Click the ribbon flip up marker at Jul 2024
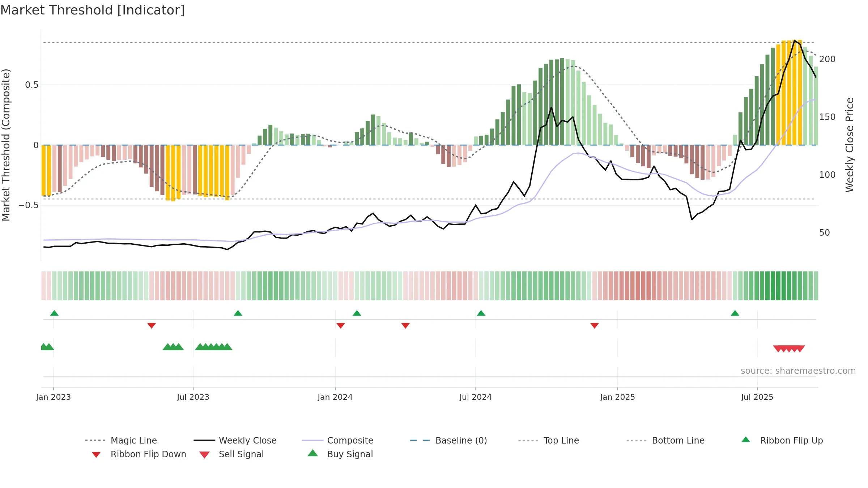Image resolution: width=868 pixels, height=488 pixels. point(481,313)
